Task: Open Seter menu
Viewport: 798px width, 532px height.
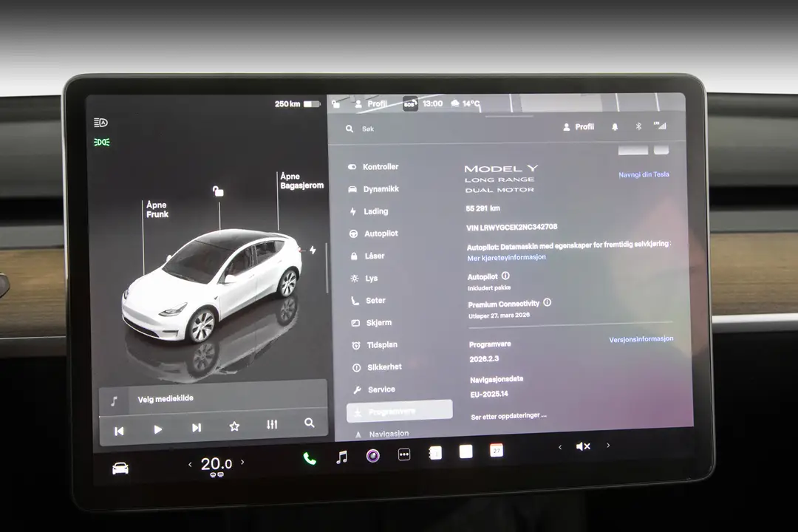Action: click(369, 301)
